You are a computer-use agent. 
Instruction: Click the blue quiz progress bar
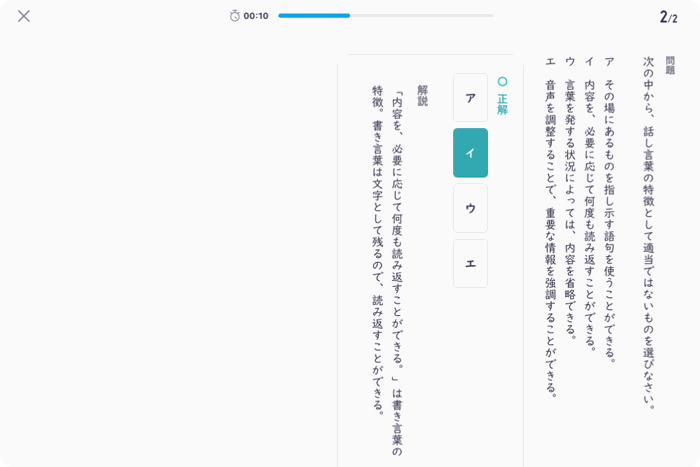pyautogui.click(x=314, y=16)
